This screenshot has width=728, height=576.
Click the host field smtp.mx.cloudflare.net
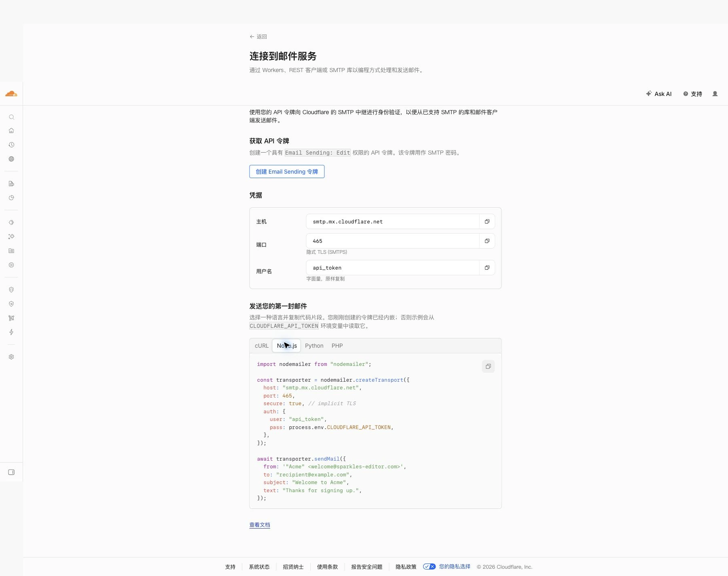393,221
